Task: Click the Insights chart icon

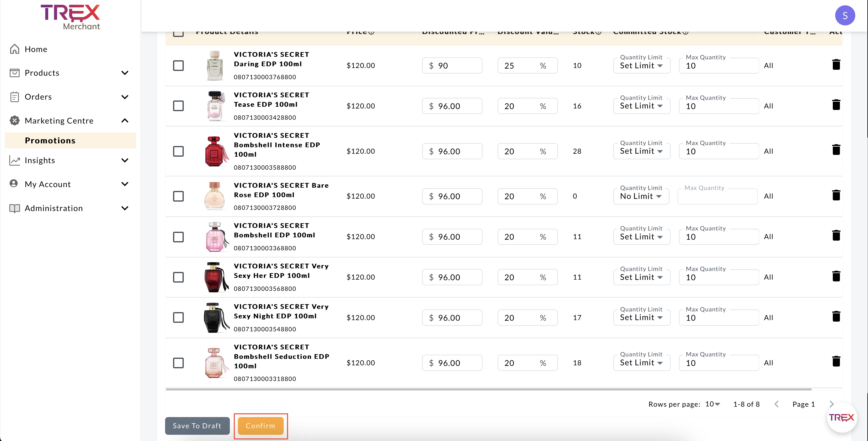Action: click(x=14, y=160)
